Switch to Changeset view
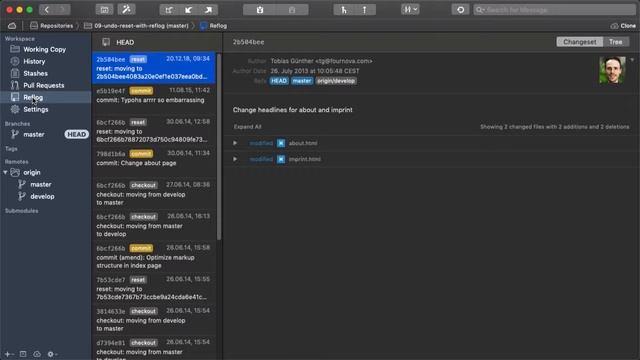This screenshot has width=640, height=360. coord(579,42)
